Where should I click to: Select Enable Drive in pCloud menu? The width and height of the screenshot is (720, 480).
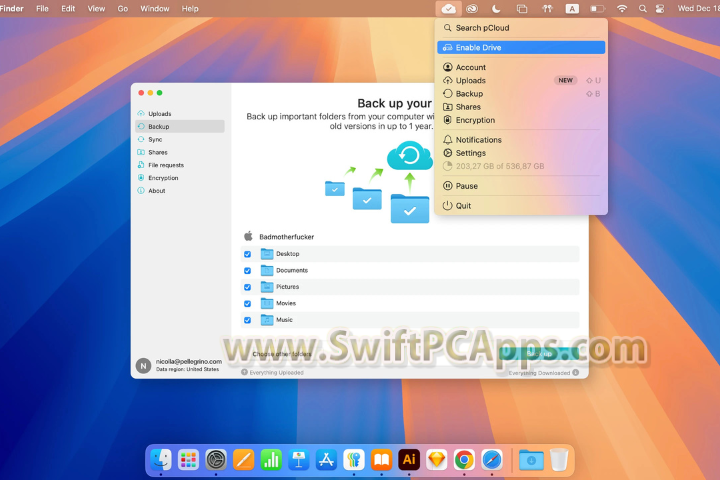click(521, 47)
